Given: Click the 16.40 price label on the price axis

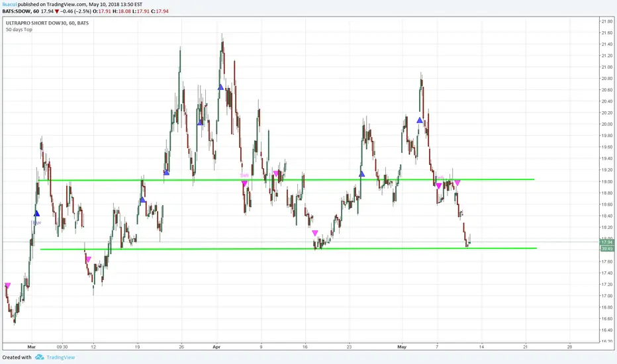Looking at the screenshot, I should (x=607, y=330).
